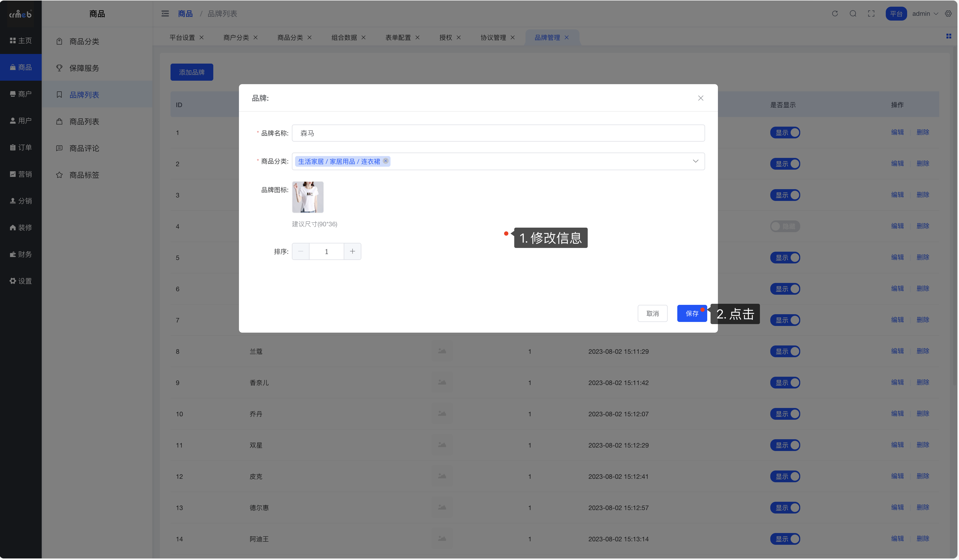Remove selected category tag 连衣裙
The image size is (959, 560).
click(x=385, y=161)
